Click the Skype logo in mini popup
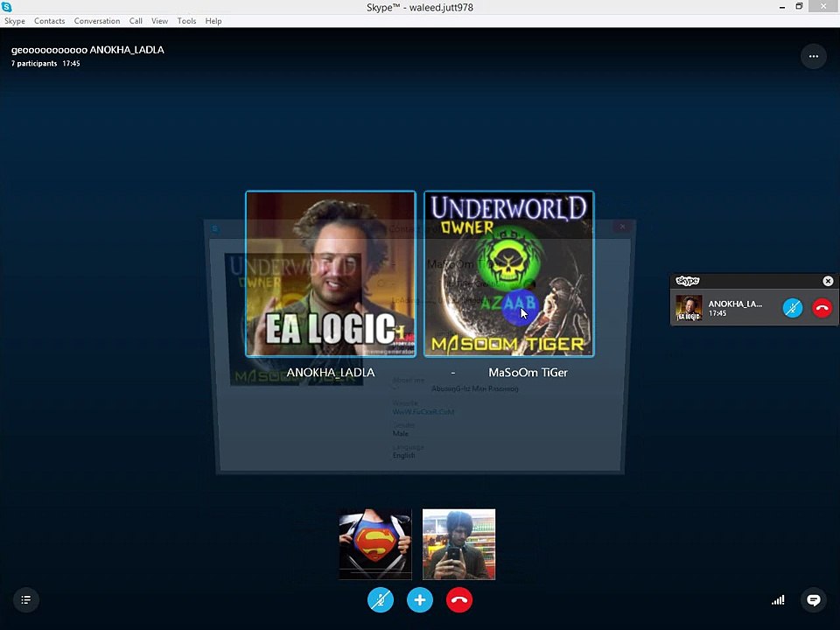 [688, 281]
